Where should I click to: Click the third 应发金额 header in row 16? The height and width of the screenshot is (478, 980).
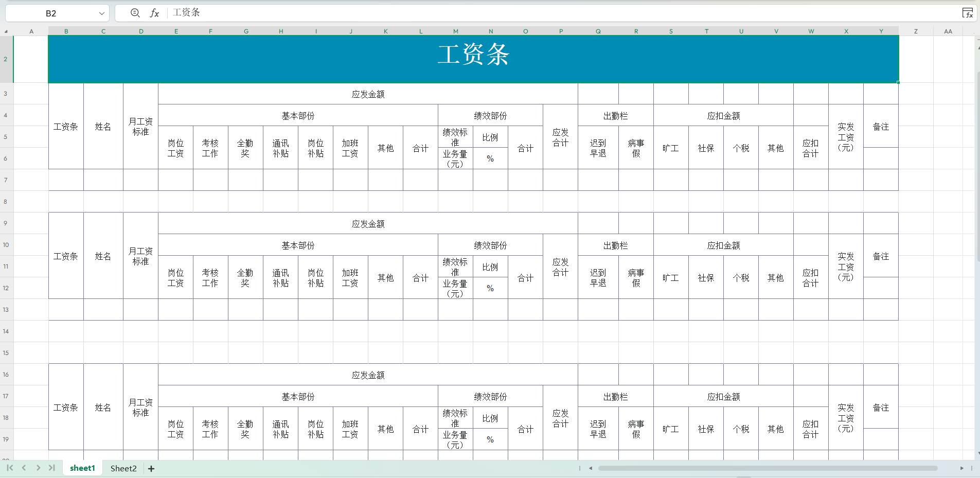(368, 375)
